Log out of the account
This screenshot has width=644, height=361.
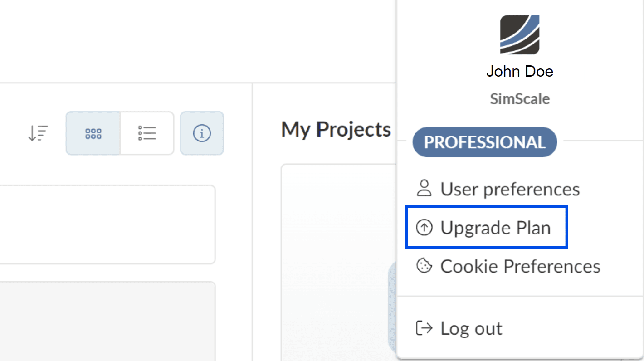pyautogui.click(x=471, y=328)
